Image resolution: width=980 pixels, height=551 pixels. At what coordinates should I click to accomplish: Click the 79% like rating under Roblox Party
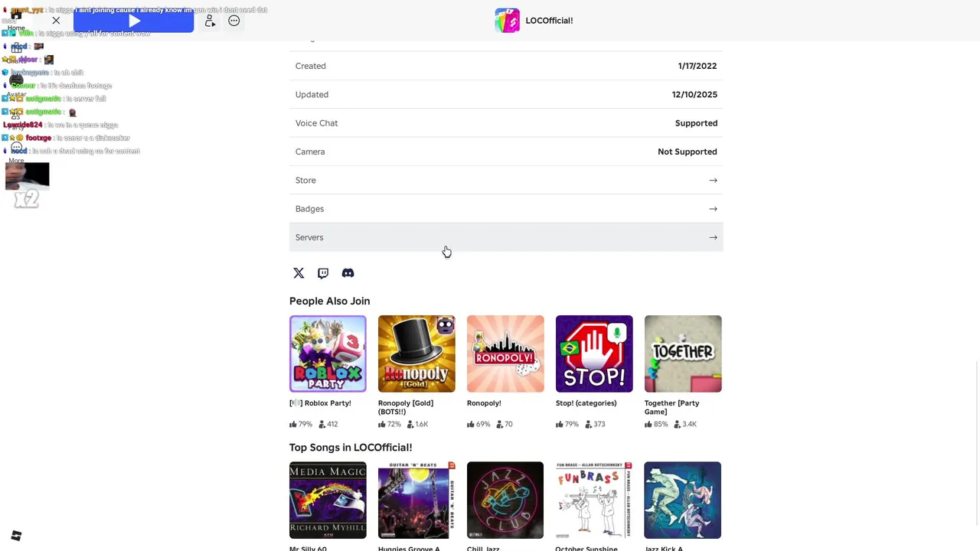[301, 424]
